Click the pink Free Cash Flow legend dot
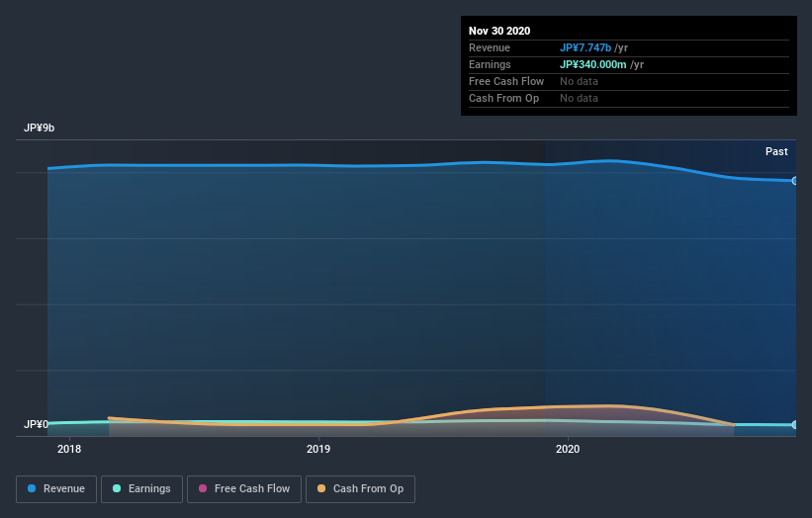Image resolution: width=812 pixels, height=518 pixels. click(x=203, y=488)
